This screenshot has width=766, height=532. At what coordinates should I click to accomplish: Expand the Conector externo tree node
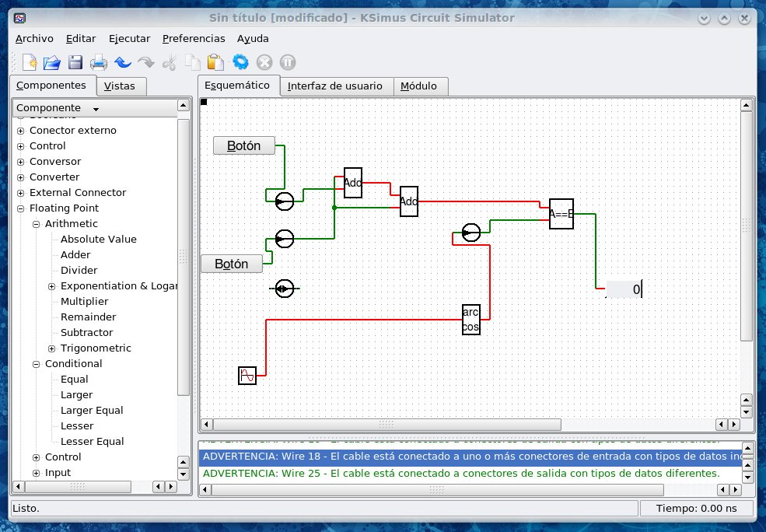coord(20,131)
